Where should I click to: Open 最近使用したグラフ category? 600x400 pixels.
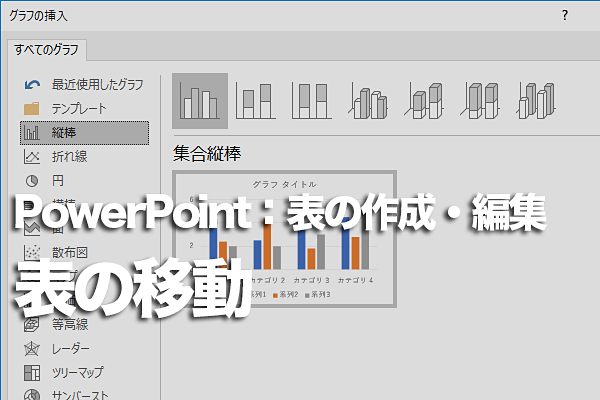(84, 85)
